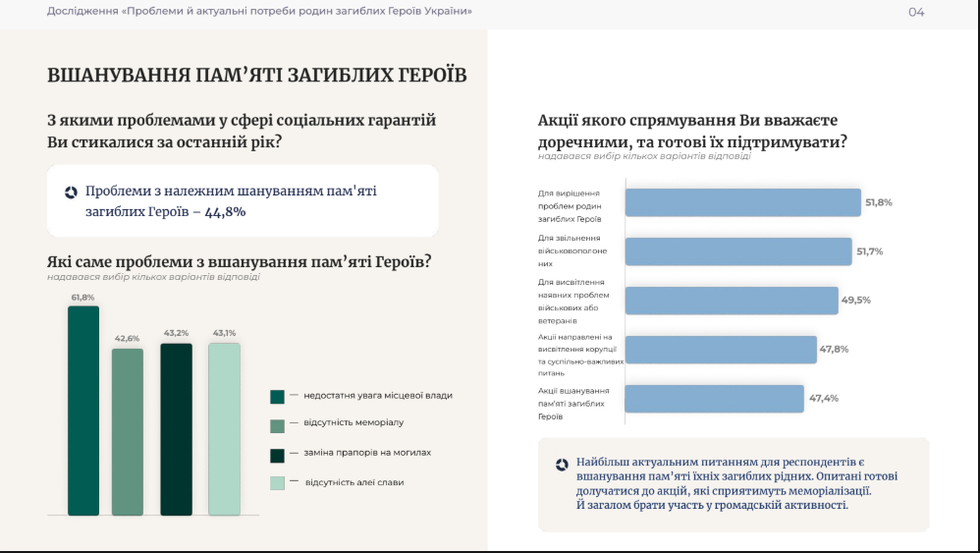The image size is (980, 553).
Task: Select the dark green "недостатня увага місцевої влади" legend swatch
Action: click(x=277, y=397)
